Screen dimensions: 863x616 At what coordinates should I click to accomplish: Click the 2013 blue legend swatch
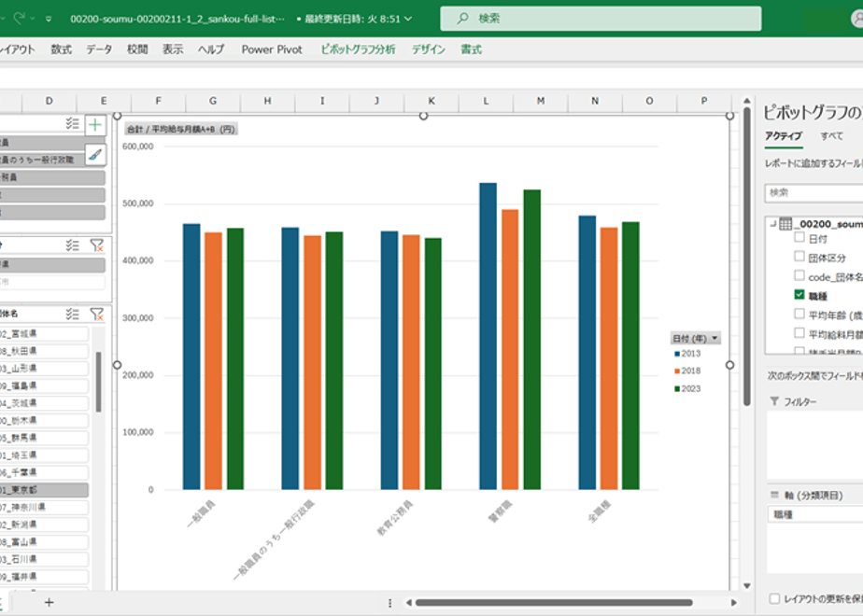(x=677, y=354)
